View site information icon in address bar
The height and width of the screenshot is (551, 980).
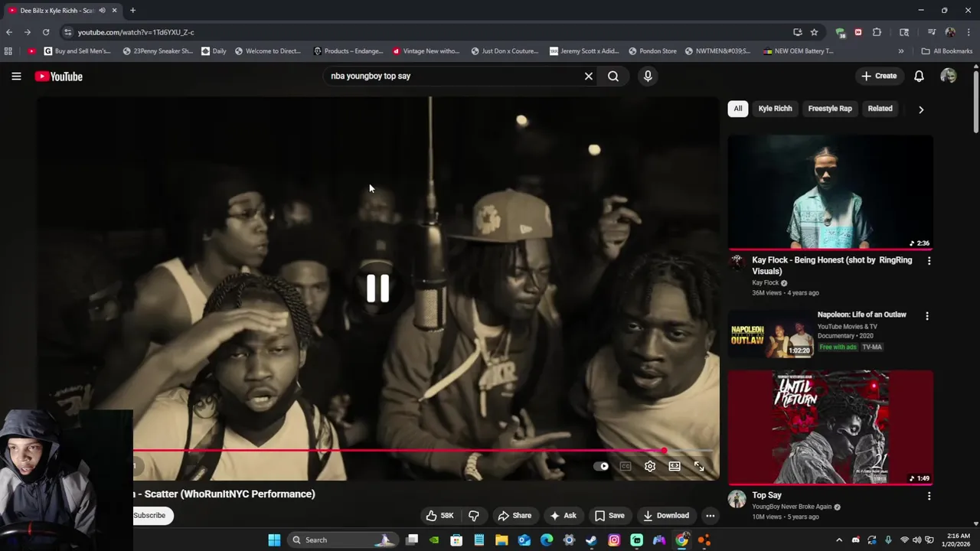click(67, 32)
